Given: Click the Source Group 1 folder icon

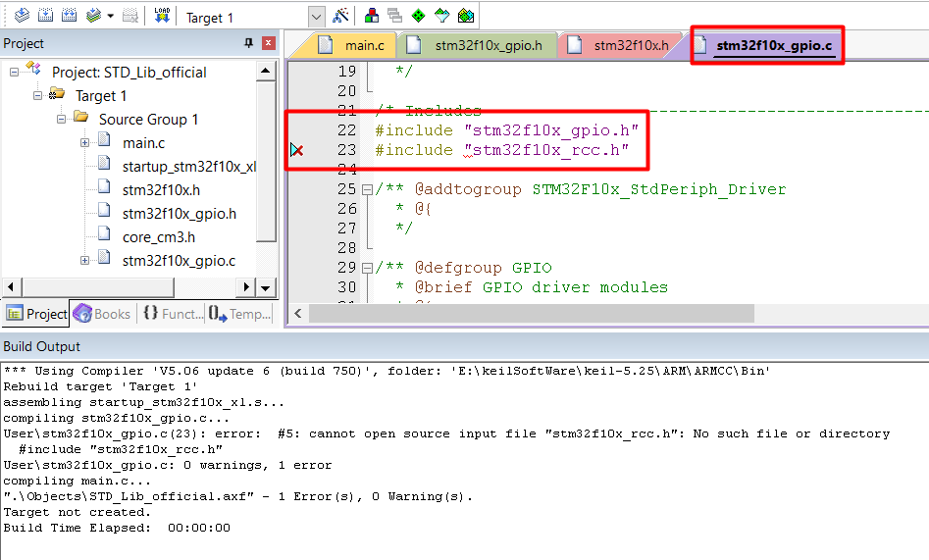Looking at the screenshot, I should click(80, 118).
